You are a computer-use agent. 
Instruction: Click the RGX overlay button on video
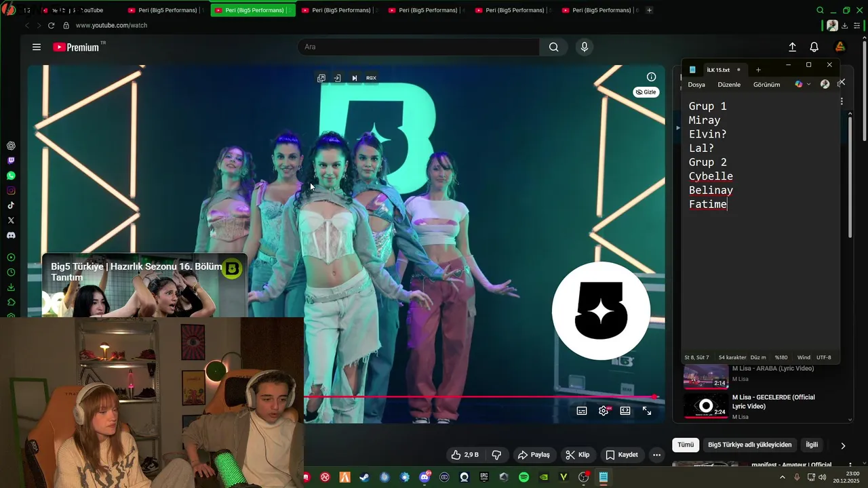[371, 78]
